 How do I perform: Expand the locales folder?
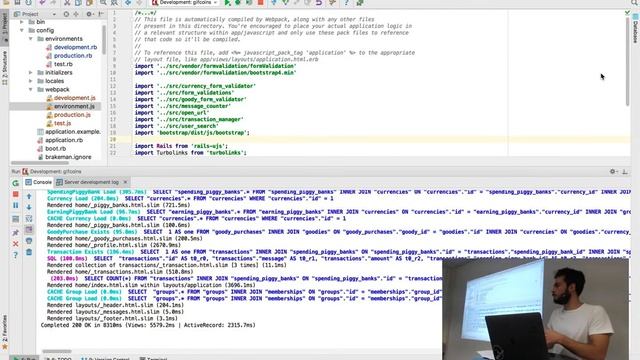click(31, 81)
